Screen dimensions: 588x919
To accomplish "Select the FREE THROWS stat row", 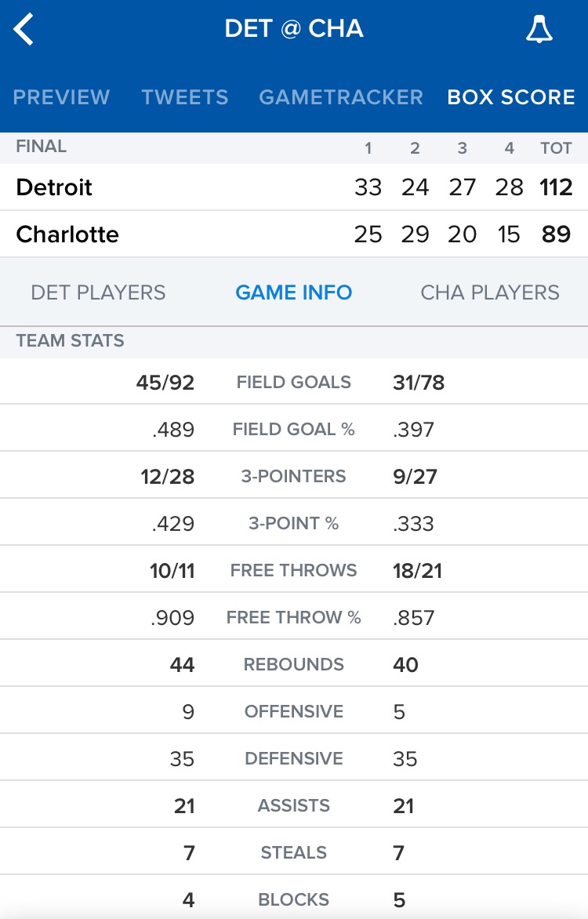I will [294, 570].
